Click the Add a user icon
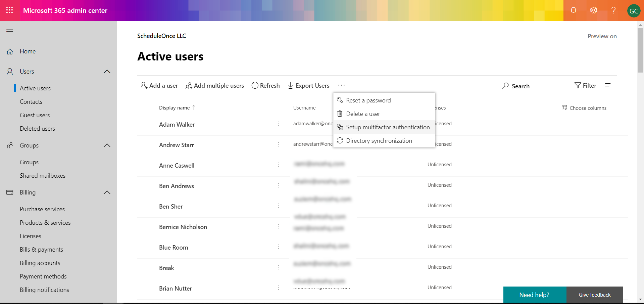644x304 pixels. coord(144,85)
